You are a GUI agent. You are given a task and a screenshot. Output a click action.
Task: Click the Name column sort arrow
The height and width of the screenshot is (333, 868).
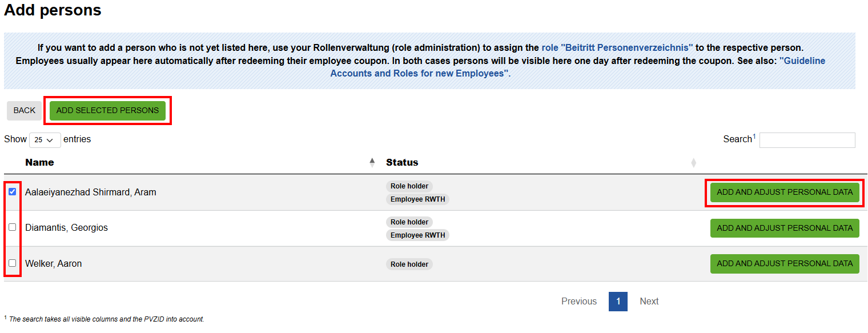pyautogui.click(x=372, y=162)
